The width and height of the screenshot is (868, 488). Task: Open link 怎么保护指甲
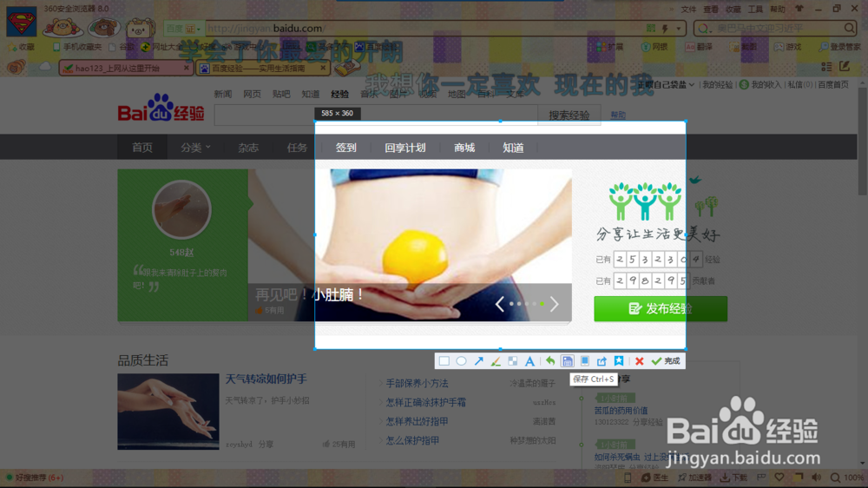point(412,440)
